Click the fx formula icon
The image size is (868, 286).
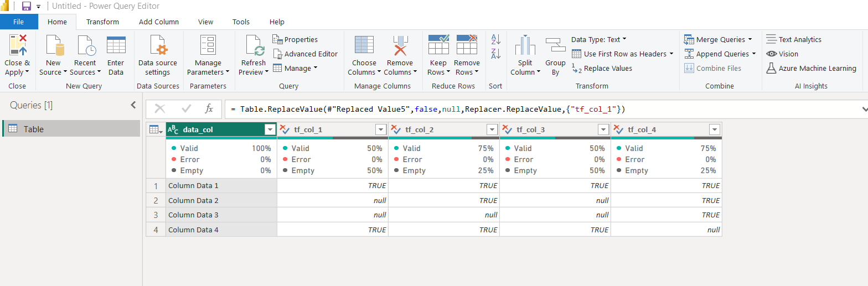[x=209, y=109]
